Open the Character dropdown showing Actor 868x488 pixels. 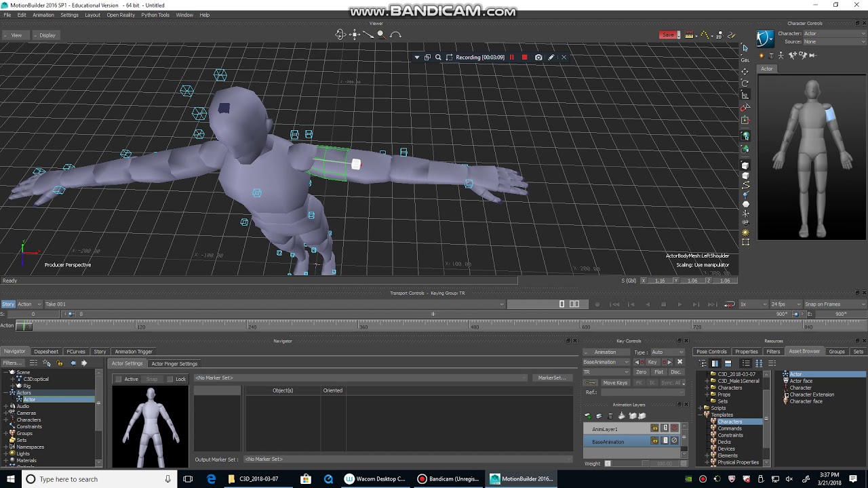coord(834,33)
